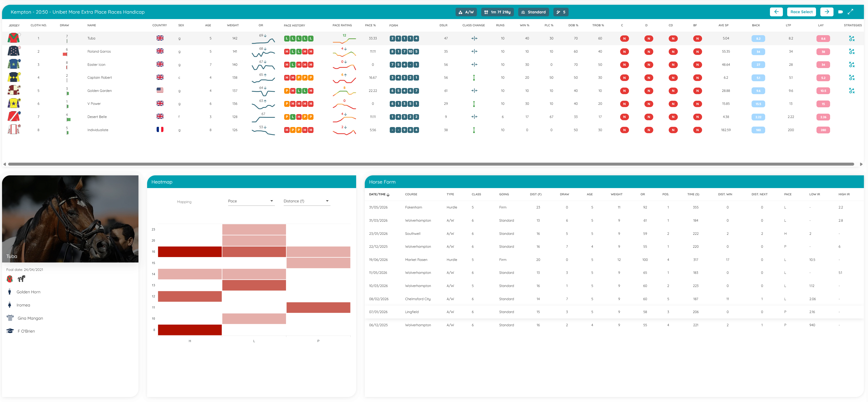Go to previous race with left arrow
Screen dimensions: 868x402
[776, 12]
